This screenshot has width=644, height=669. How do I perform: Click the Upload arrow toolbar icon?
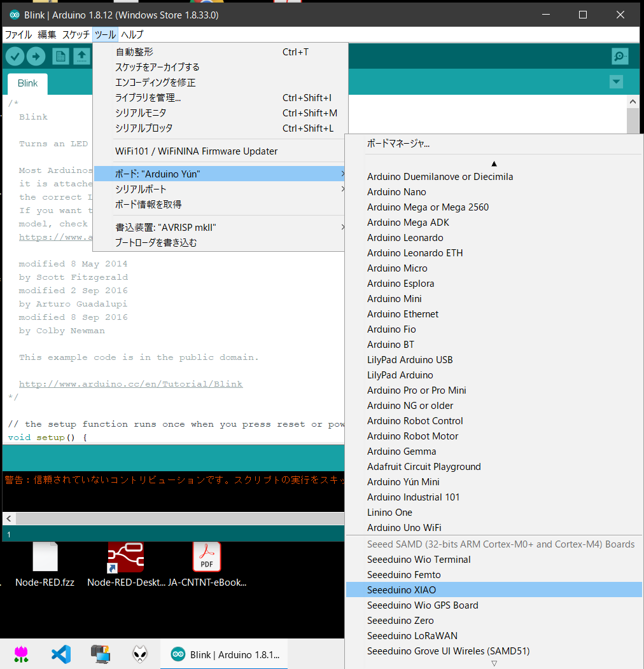pyautogui.click(x=36, y=56)
